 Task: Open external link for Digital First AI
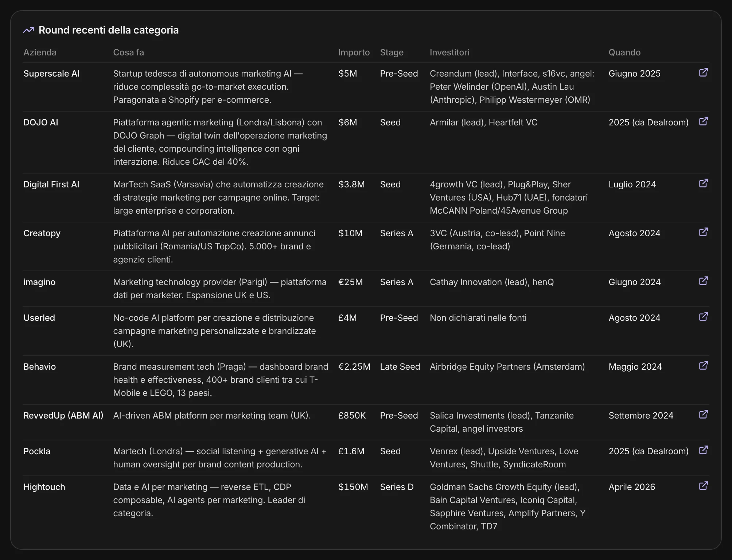pyautogui.click(x=703, y=183)
